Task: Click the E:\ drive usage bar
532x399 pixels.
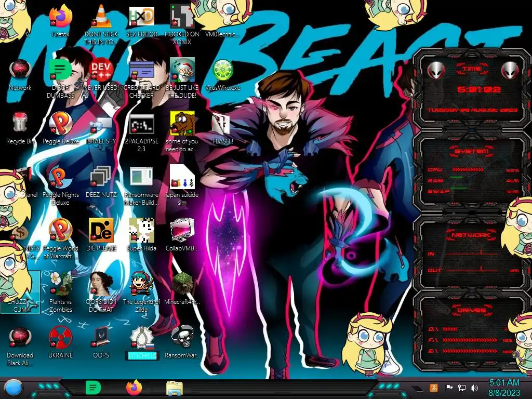Action: [470, 351]
